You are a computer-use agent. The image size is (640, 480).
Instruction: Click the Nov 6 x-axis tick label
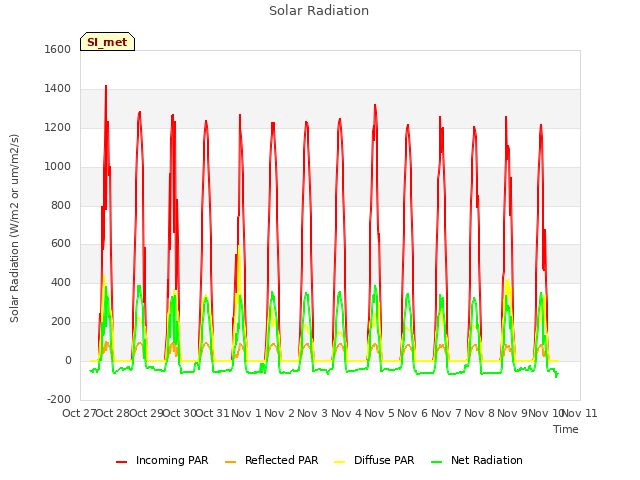tap(412, 413)
